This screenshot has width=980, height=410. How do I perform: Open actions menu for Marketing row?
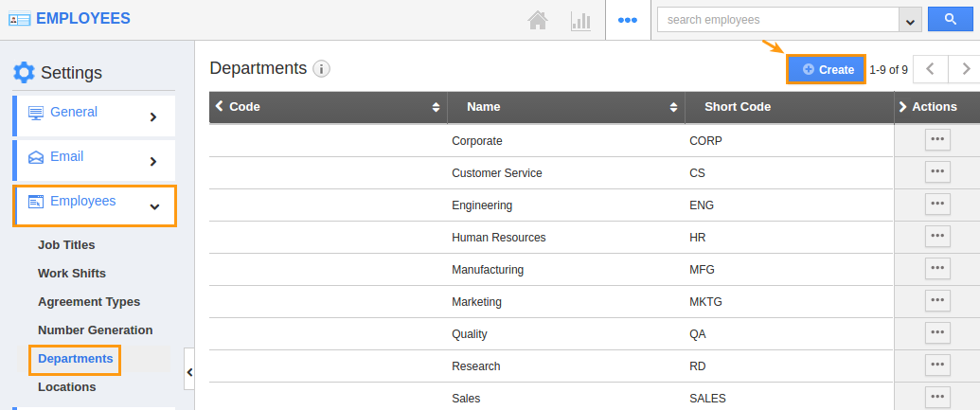point(937,300)
